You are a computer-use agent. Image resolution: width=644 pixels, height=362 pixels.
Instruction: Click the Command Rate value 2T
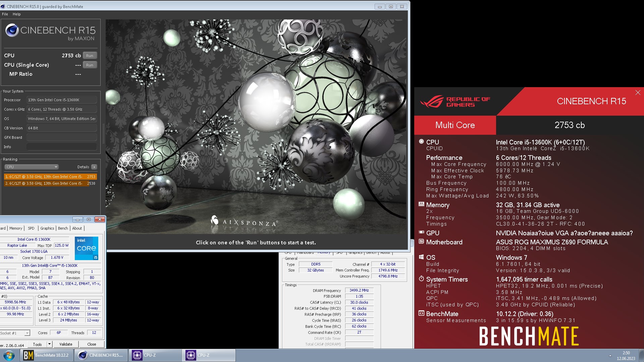pos(359,332)
